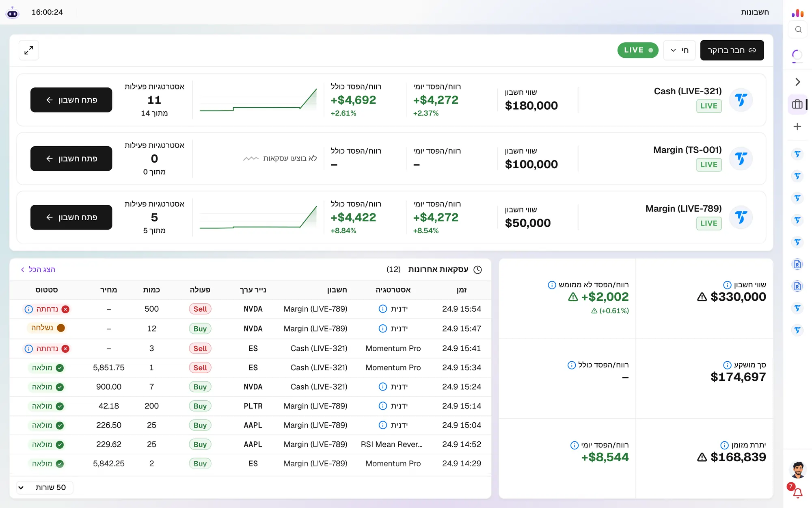Click the חבר ברוקר connect broker button
Viewport: 812px width, 508px height.
[732, 50]
